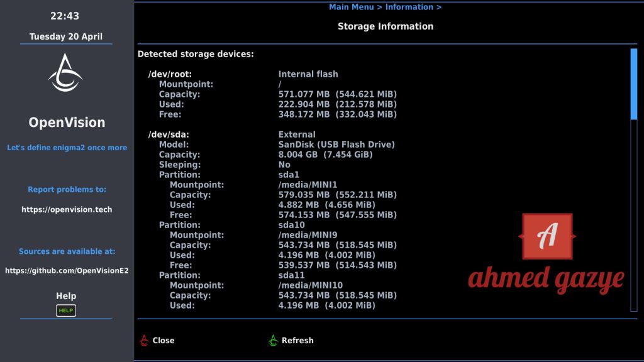Viewport: 644px width, 362px height.
Task: Click the sda11 partition value
Action: point(291,275)
